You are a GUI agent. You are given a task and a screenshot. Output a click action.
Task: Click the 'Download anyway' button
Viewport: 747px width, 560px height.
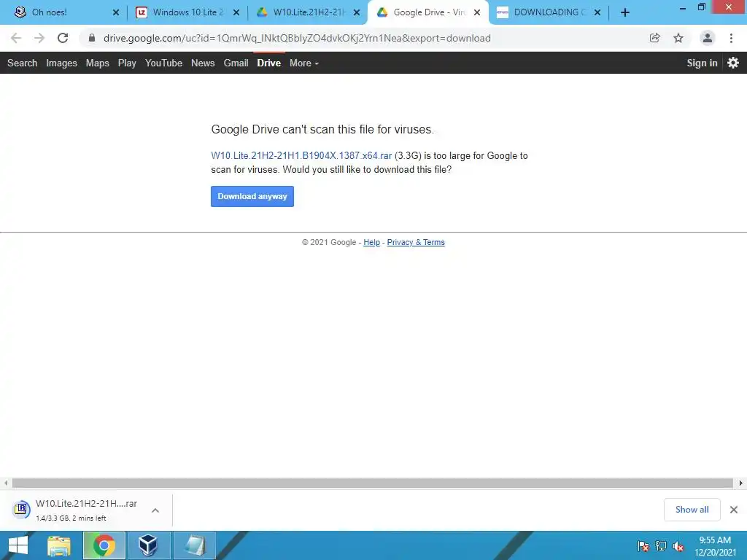(x=252, y=196)
